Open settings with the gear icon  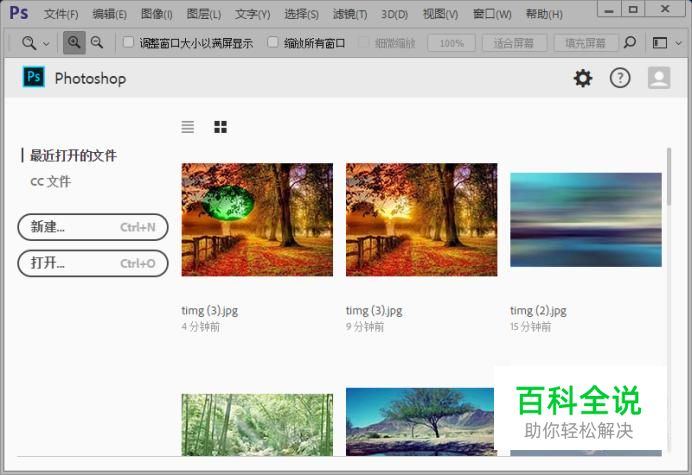pos(583,78)
